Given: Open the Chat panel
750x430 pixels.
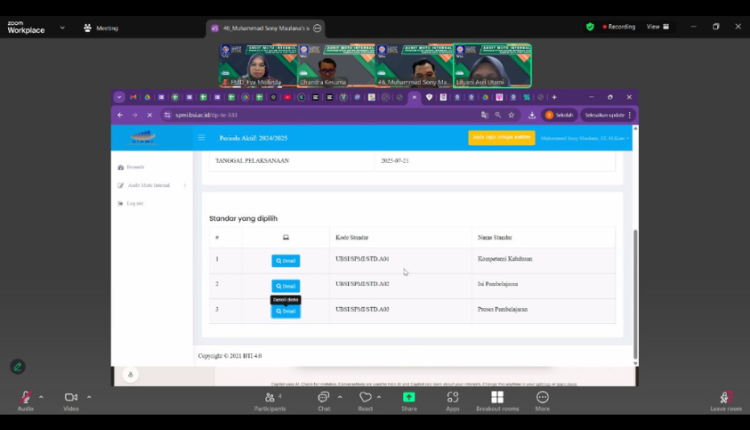Looking at the screenshot, I should pyautogui.click(x=324, y=401).
